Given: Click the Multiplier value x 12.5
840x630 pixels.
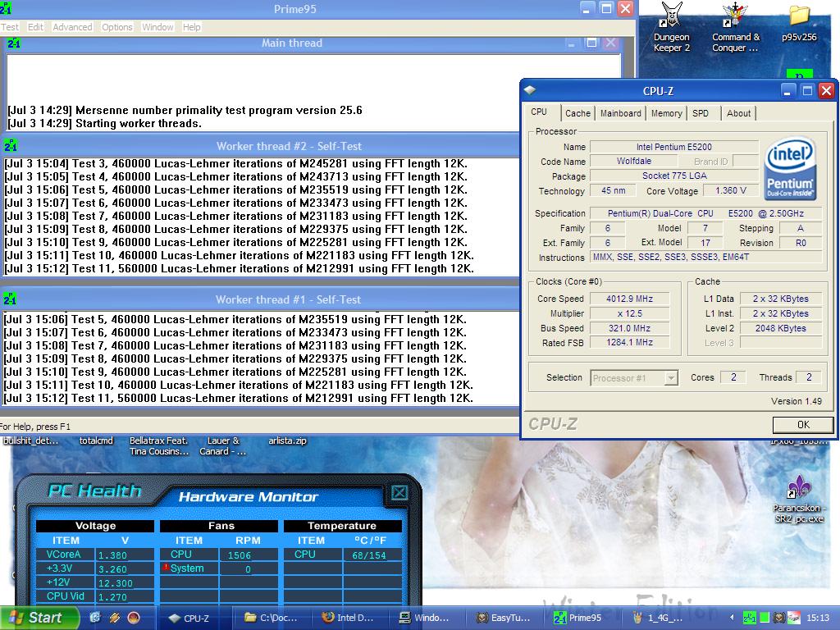Looking at the screenshot, I should tap(629, 313).
